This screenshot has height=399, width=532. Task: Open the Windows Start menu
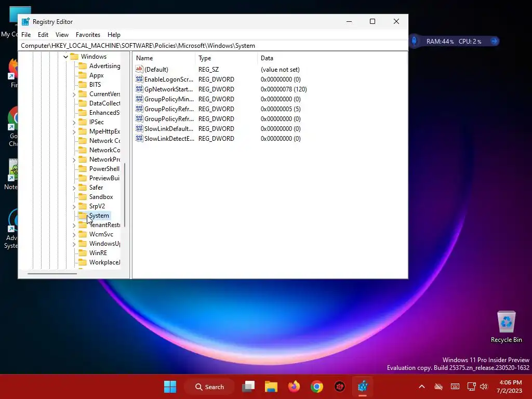point(170,387)
